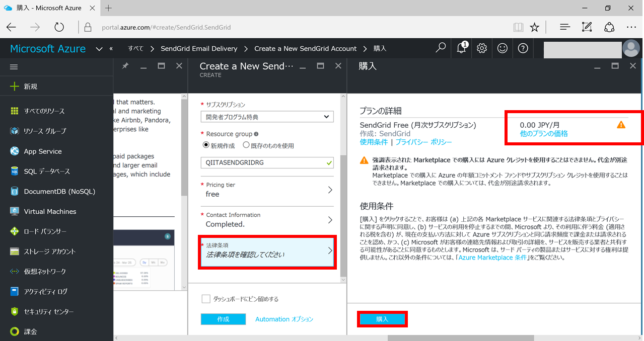644x341 pixels.
Task: Click the SQL データベース icon
Action: pos(15,171)
